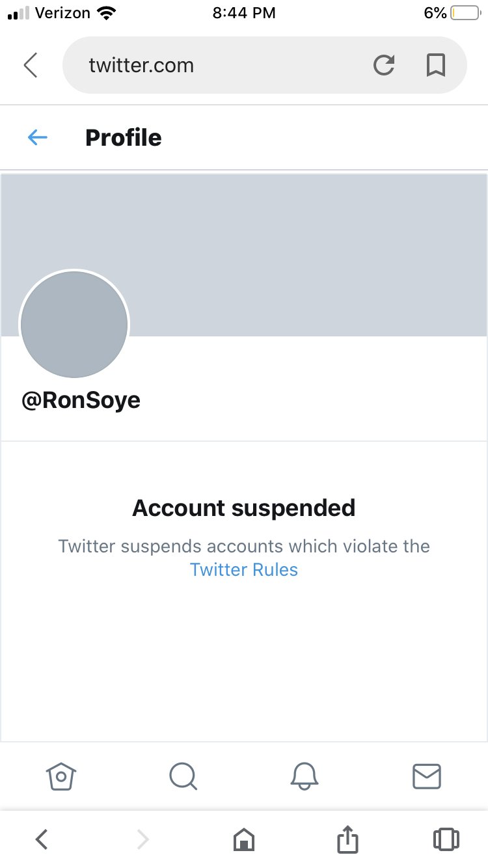Viewport: 488px width, 868px height.
Task: Open the Twitter Rules link
Action: point(244,569)
